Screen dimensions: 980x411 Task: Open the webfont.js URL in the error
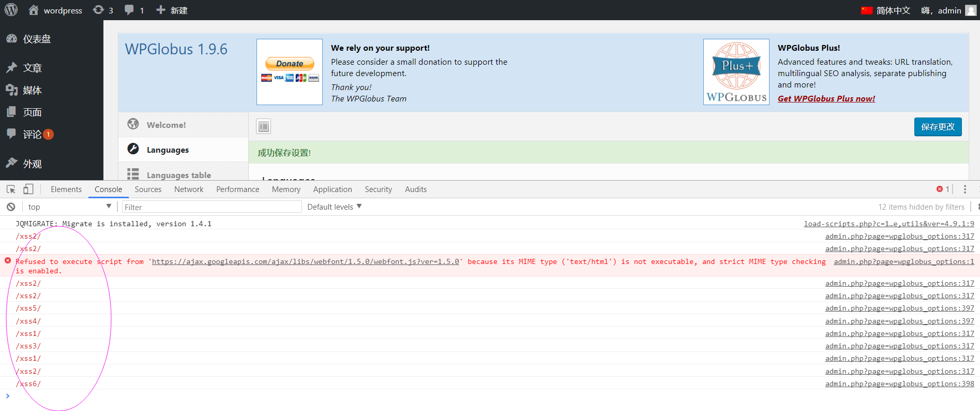click(x=306, y=261)
